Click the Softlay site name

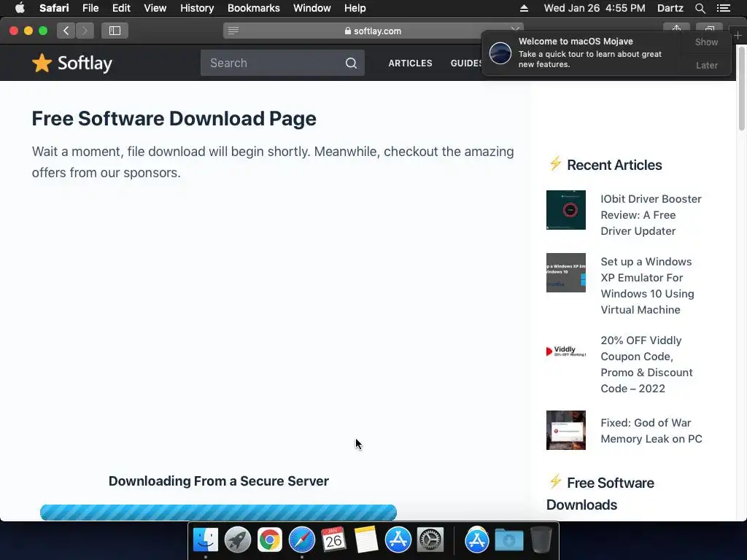point(85,63)
